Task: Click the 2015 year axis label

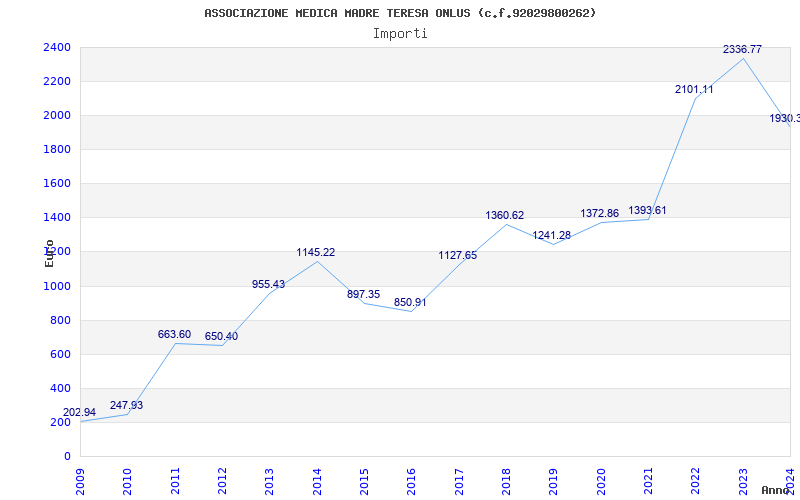Action: (364, 481)
